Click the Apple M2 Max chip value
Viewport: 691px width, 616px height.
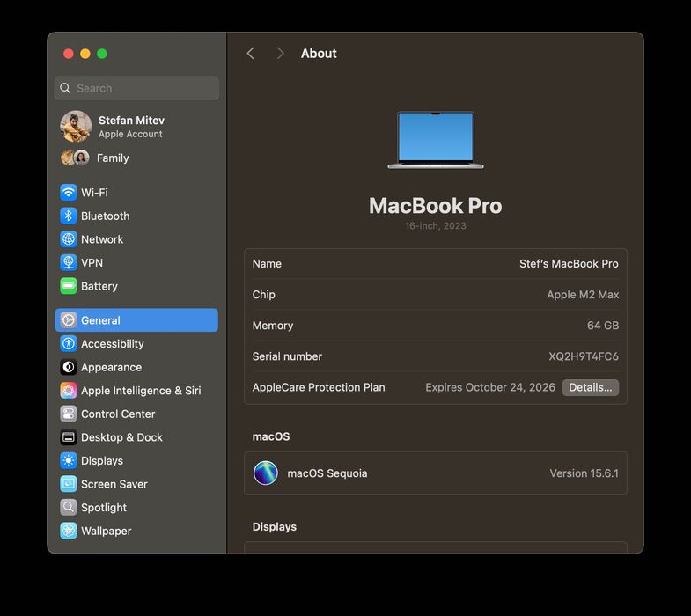(583, 294)
